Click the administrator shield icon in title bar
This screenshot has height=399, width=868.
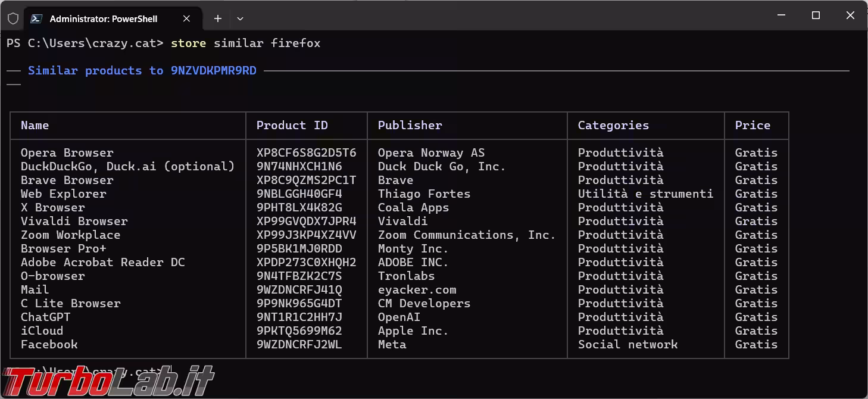(13, 18)
